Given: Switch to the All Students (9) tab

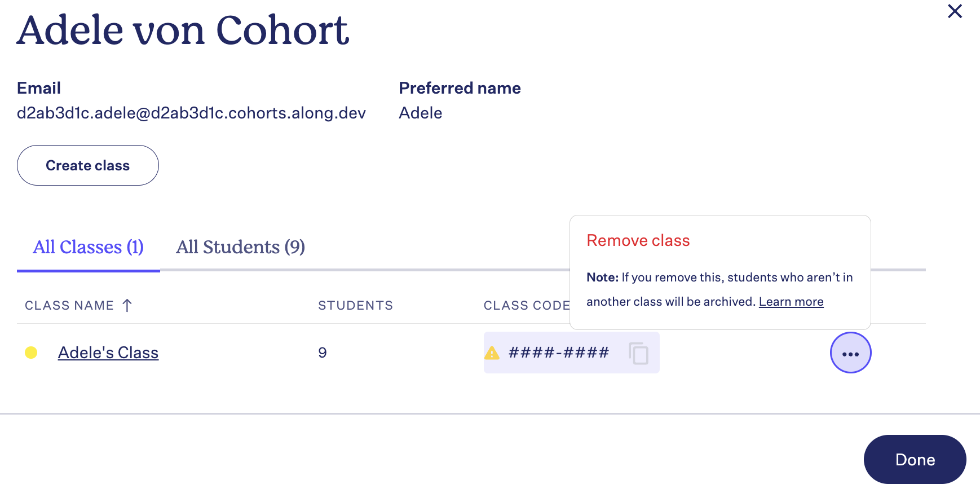Looking at the screenshot, I should click(x=240, y=247).
